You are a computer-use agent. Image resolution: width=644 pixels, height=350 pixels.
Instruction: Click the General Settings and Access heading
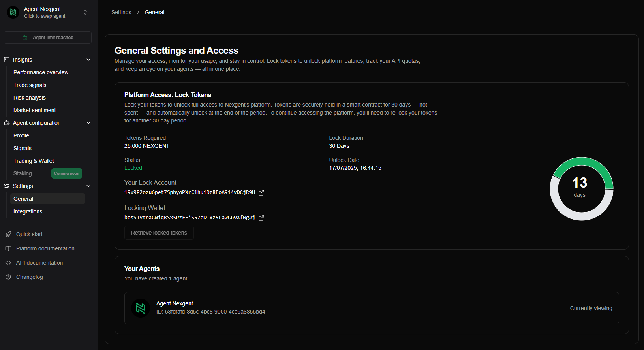(176, 51)
